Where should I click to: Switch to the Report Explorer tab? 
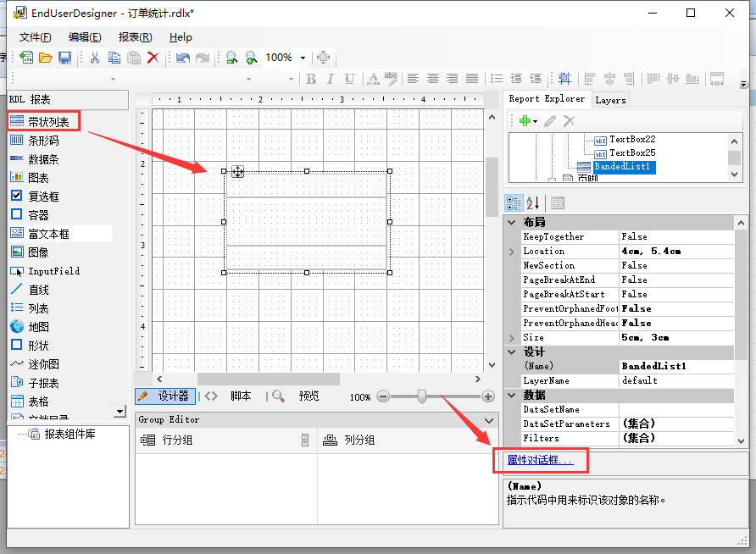click(547, 99)
